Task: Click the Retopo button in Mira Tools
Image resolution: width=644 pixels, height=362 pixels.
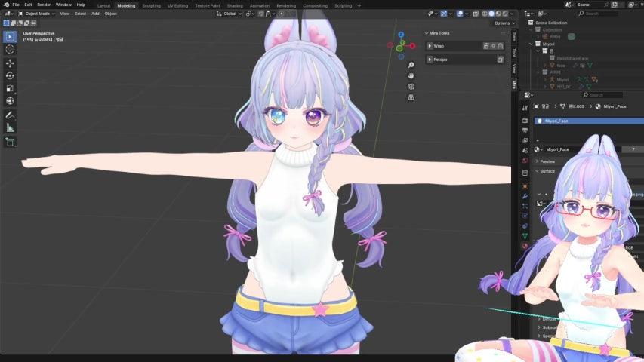Action: click(x=440, y=60)
